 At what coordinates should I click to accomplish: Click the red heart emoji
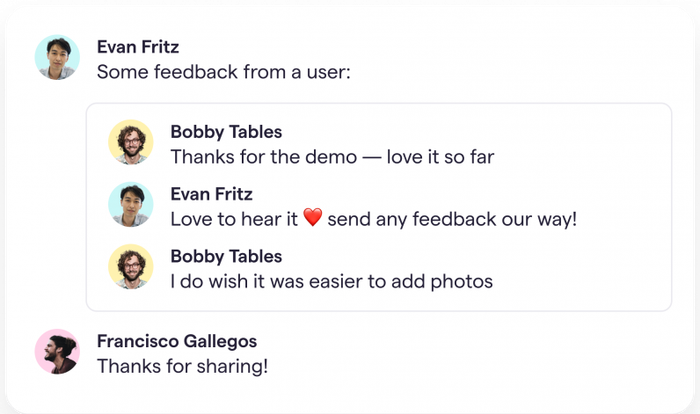tap(312, 219)
